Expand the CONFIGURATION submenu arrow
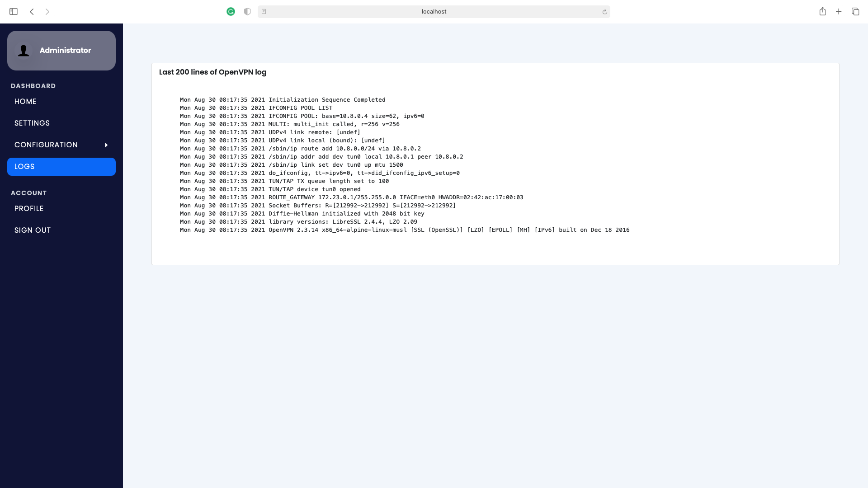 (106, 145)
